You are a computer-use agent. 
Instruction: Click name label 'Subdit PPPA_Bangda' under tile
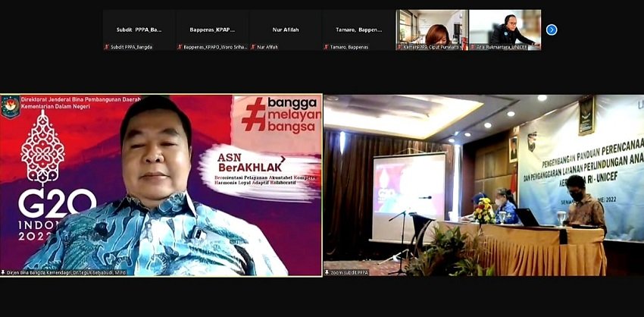pos(131,47)
